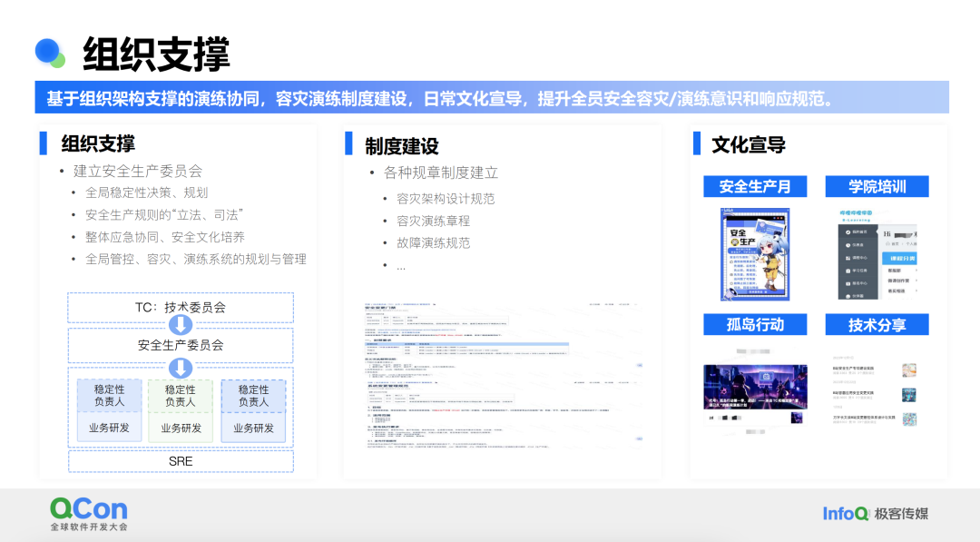
Task: Click the bullet 整体应急协同、安全文化培养
Action: tap(165, 237)
